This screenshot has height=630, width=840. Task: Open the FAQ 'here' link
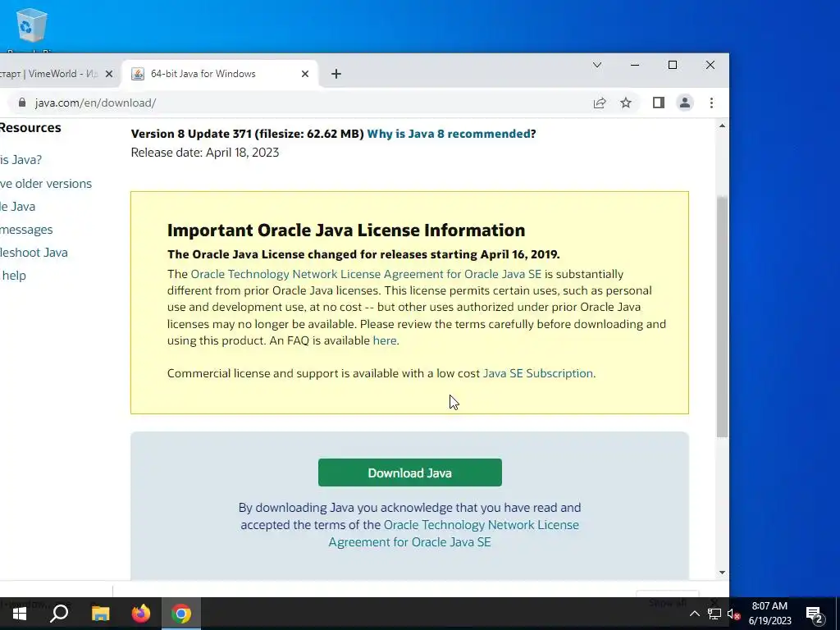385,340
